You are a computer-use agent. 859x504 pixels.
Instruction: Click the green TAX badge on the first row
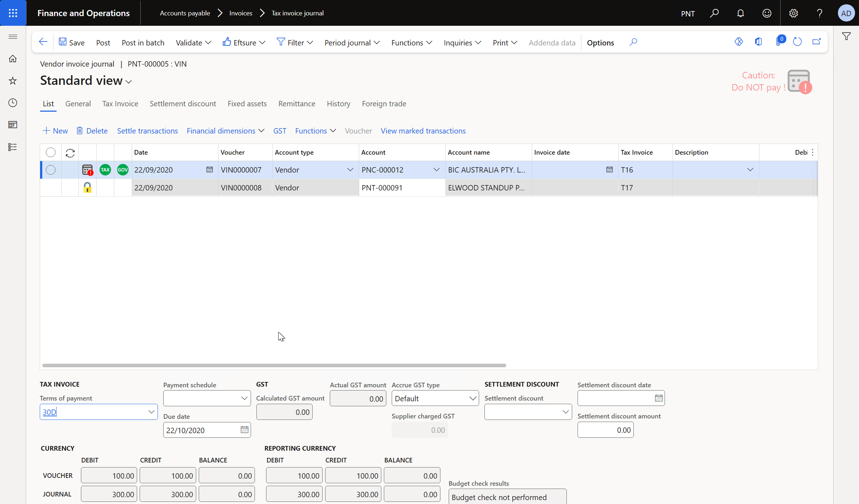tap(105, 170)
